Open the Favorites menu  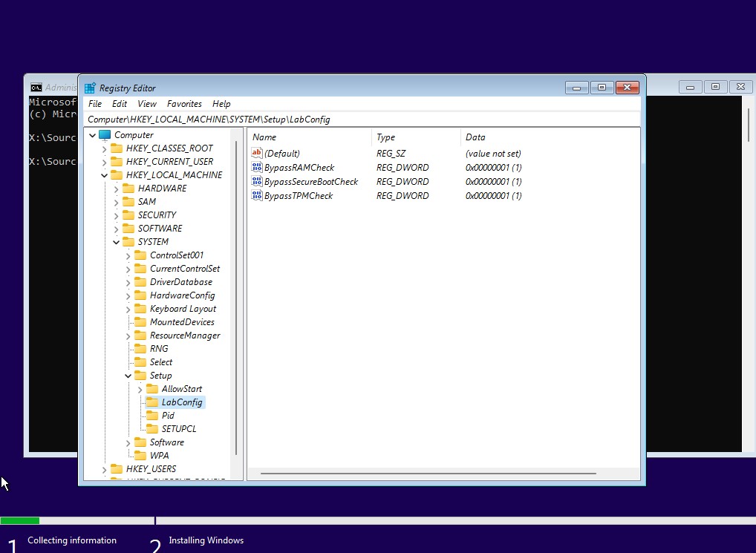tap(184, 104)
